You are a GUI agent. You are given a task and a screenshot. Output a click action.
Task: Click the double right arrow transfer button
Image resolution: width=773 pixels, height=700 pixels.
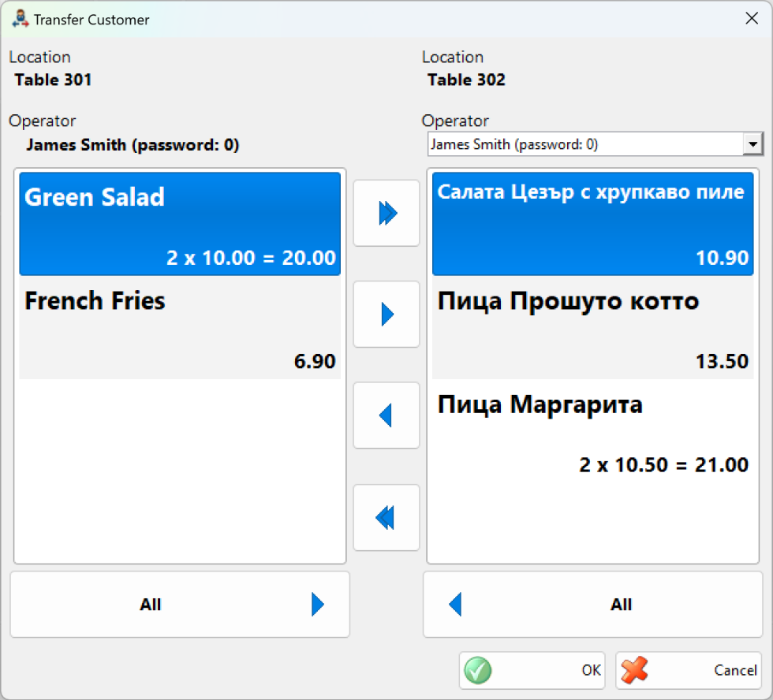[x=386, y=213]
